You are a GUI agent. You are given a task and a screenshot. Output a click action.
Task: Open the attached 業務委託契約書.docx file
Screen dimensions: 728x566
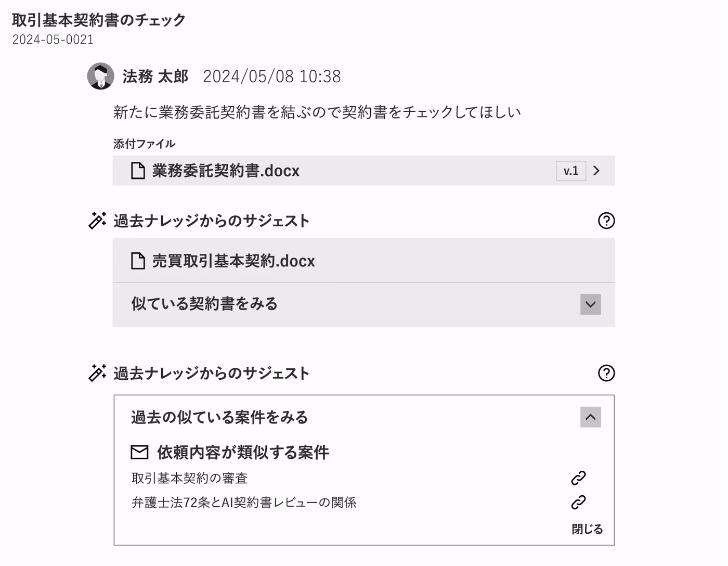tap(226, 171)
